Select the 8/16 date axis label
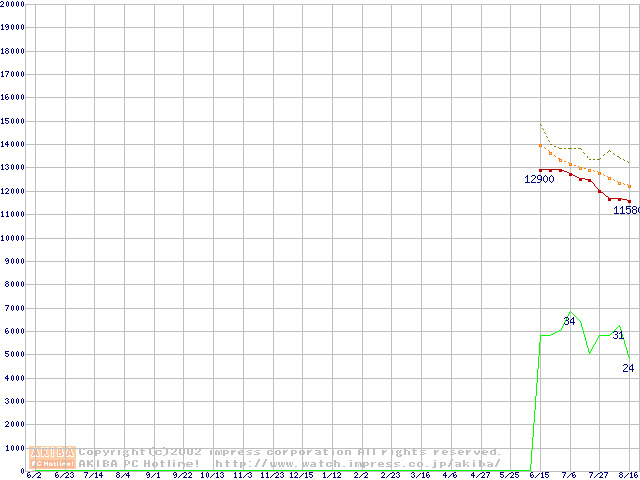 tap(628, 475)
